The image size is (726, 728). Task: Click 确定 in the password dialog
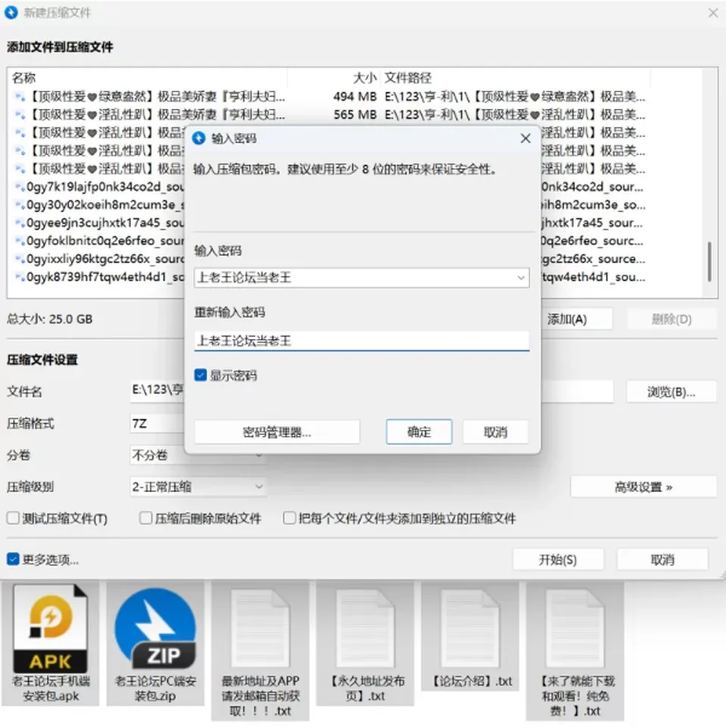click(419, 432)
